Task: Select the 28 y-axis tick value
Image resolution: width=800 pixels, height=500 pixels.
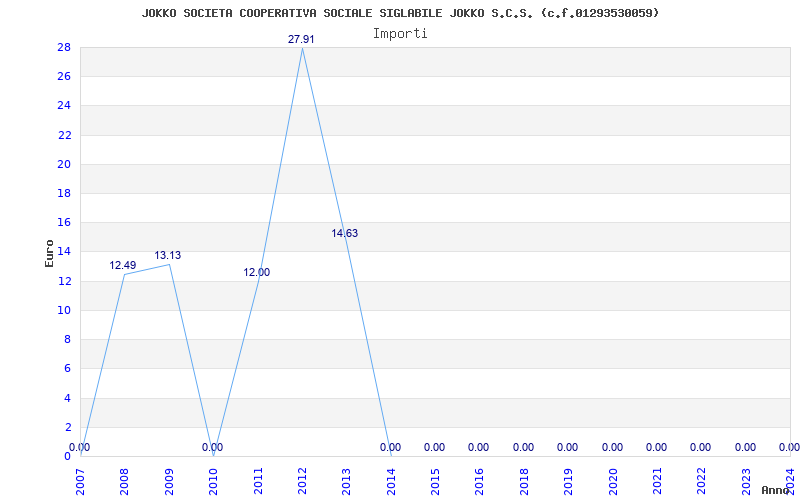Action: click(x=65, y=47)
